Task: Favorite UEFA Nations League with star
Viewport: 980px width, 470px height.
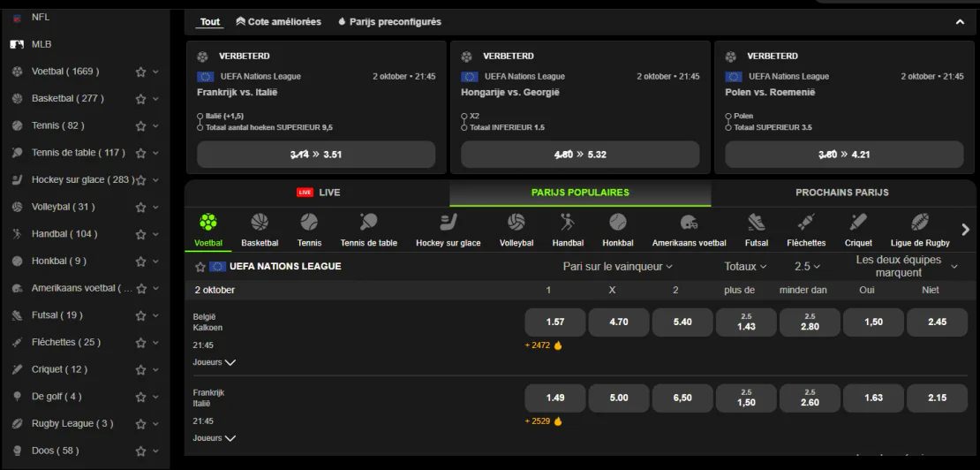Action: (x=200, y=267)
